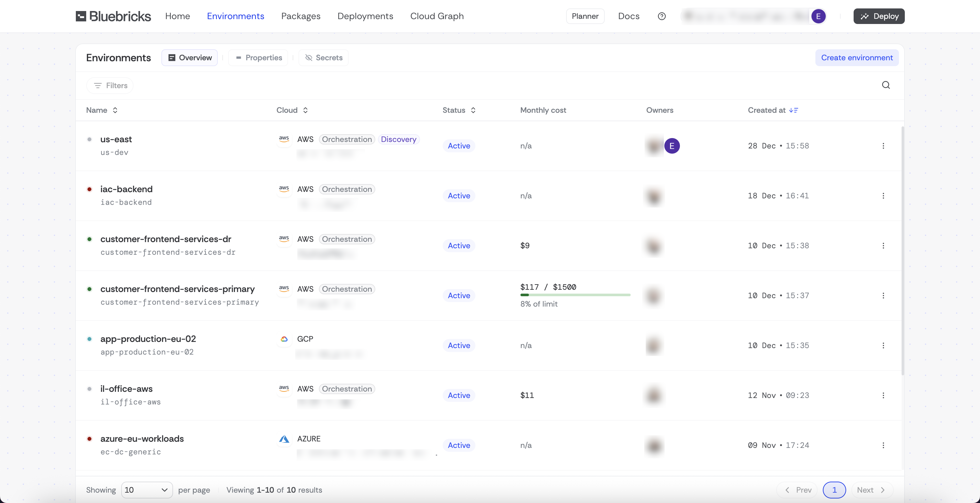Screen dimensions: 980x503
Task: Expand the per page count dropdown
Action: click(147, 490)
